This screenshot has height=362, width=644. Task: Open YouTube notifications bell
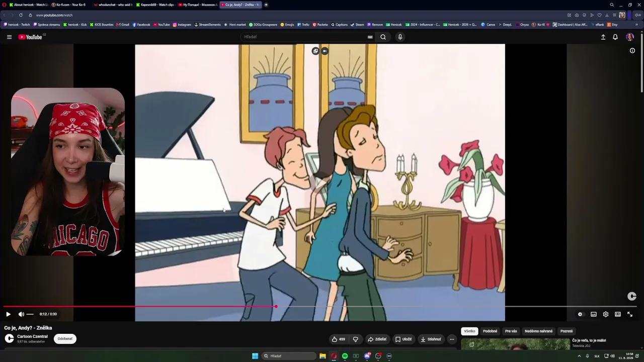pyautogui.click(x=615, y=37)
